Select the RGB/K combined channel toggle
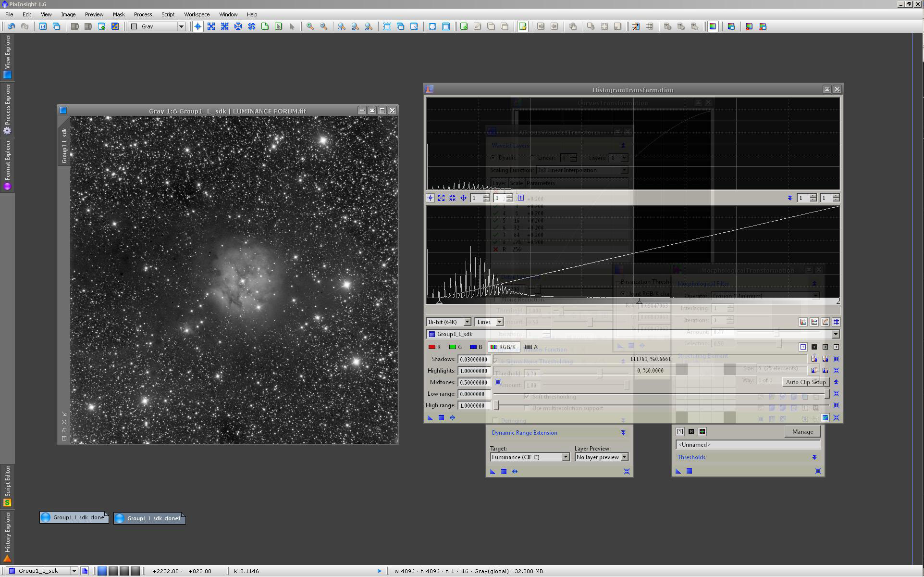Image resolution: width=924 pixels, height=577 pixels. pyautogui.click(x=504, y=347)
